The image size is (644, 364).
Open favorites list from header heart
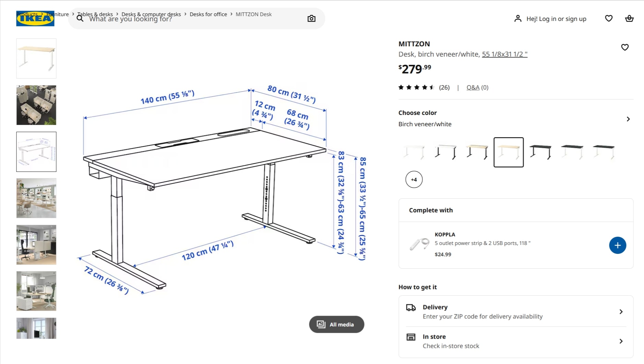(x=609, y=19)
